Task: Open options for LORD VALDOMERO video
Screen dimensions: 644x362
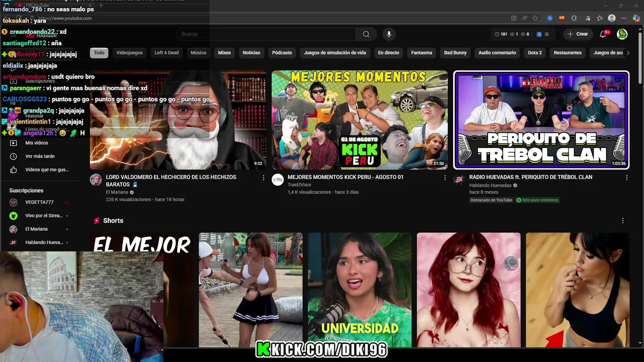Action: pyautogui.click(x=263, y=177)
